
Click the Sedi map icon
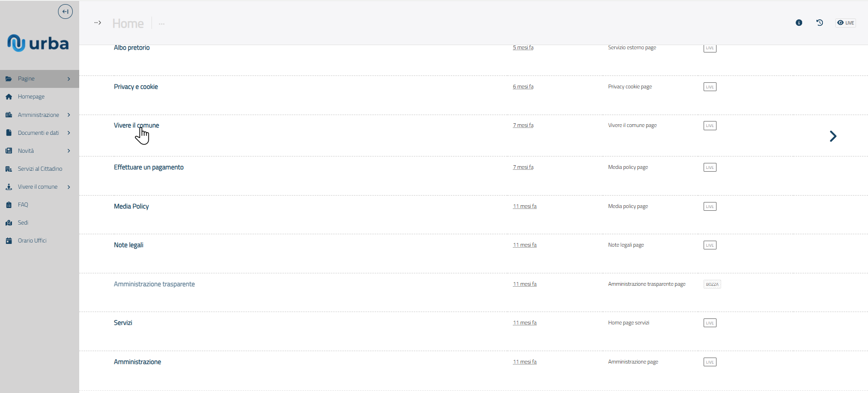point(9,223)
